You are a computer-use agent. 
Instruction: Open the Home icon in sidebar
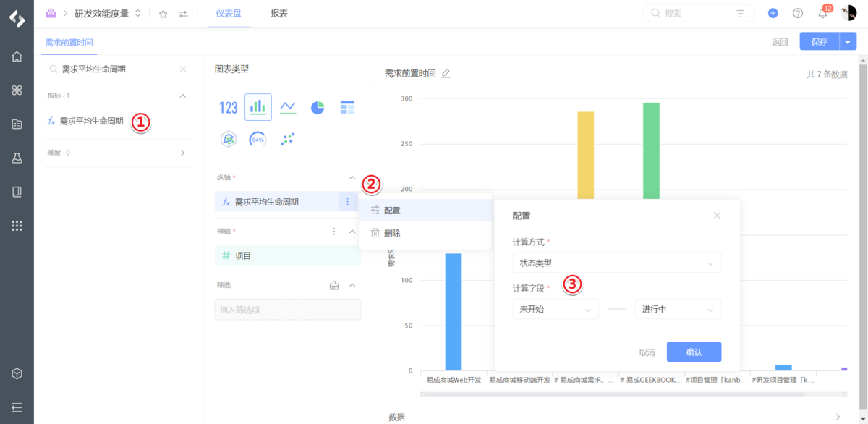coord(17,56)
